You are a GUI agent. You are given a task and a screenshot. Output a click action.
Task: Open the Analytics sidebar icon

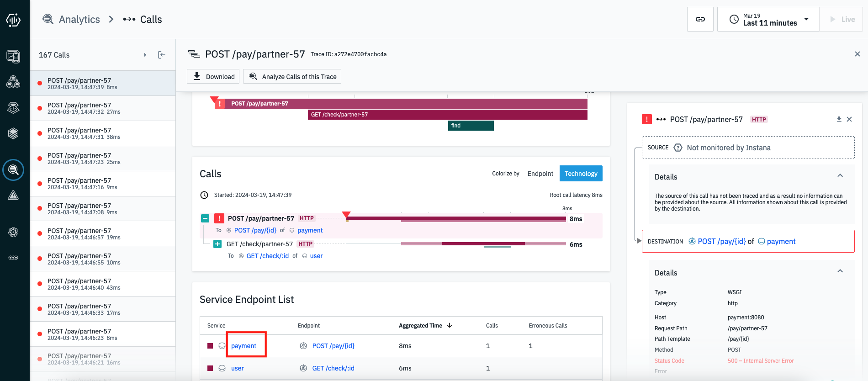point(13,170)
